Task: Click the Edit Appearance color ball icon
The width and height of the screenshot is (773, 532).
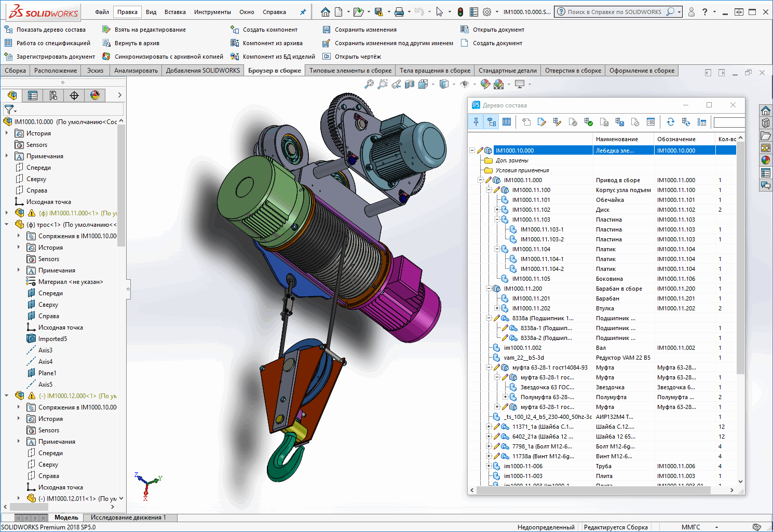Action: click(x=485, y=84)
